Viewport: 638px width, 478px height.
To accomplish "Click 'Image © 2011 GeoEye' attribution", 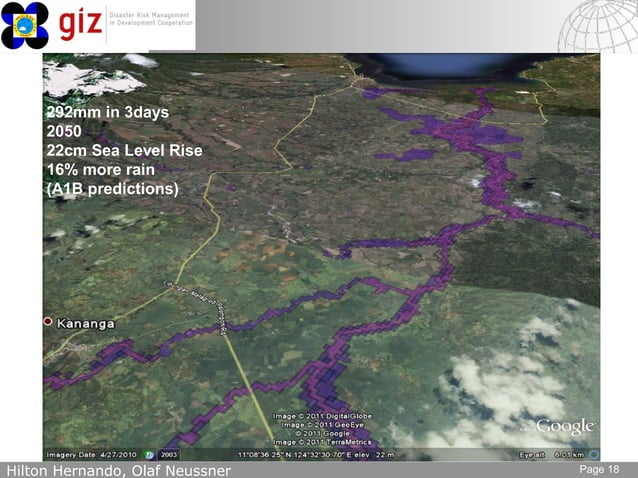I will [x=322, y=425].
